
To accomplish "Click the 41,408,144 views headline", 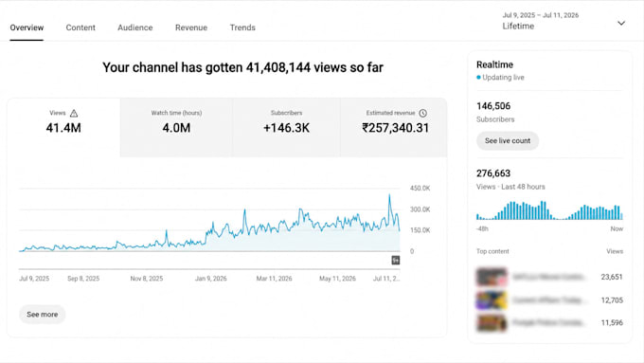I will point(242,67).
